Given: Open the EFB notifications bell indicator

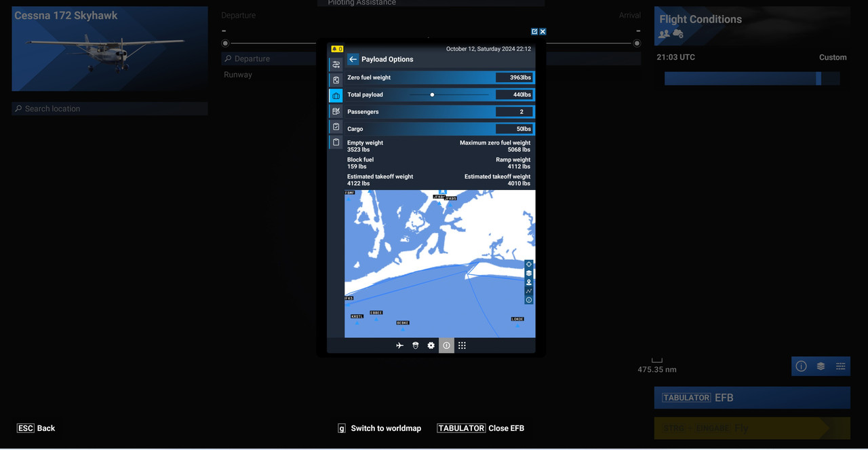Looking at the screenshot, I should [336, 49].
